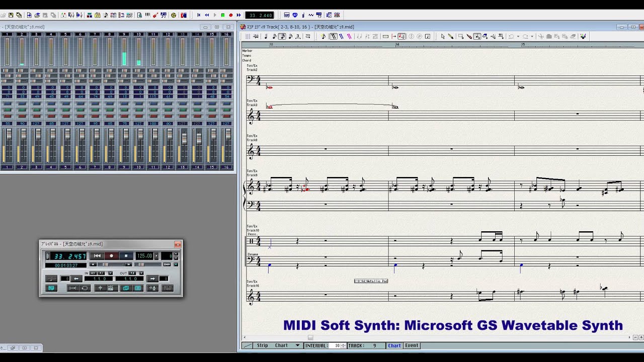Click the rightmost colorful icon in score toolbar

click(583, 36)
